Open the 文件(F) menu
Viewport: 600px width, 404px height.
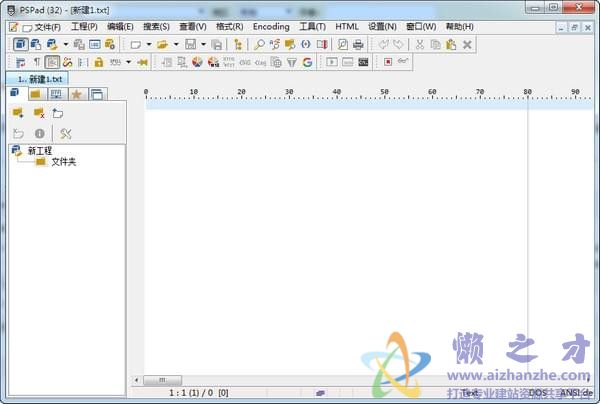coord(47,27)
